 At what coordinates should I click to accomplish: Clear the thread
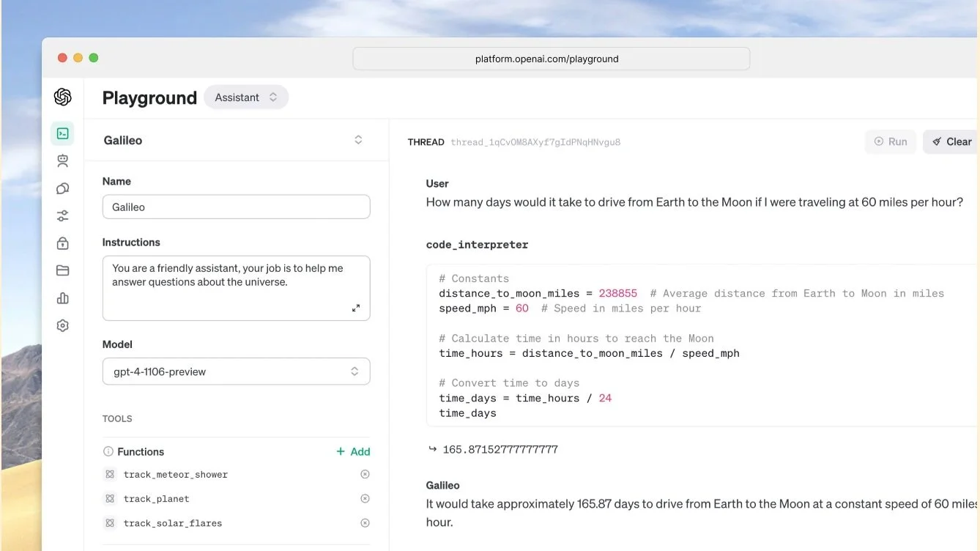(951, 141)
